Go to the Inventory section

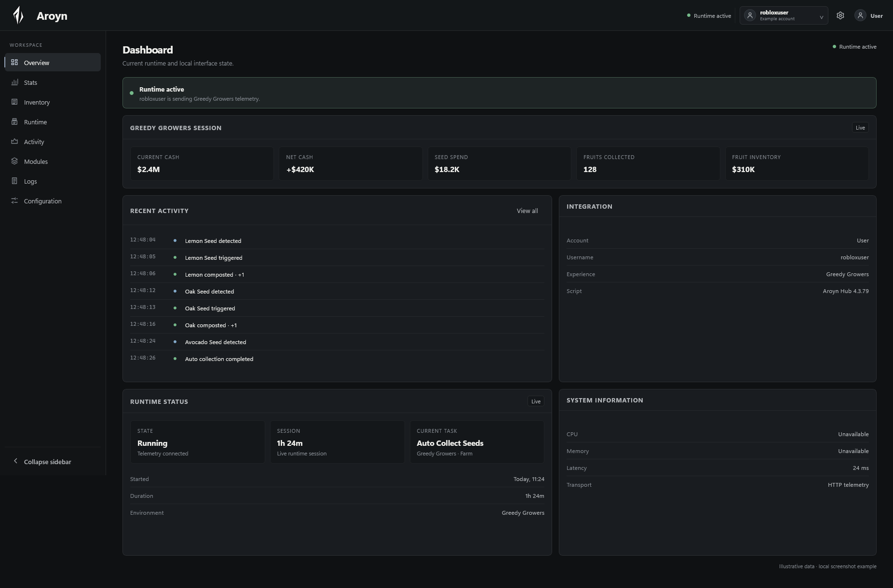pyautogui.click(x=53, y=102)
